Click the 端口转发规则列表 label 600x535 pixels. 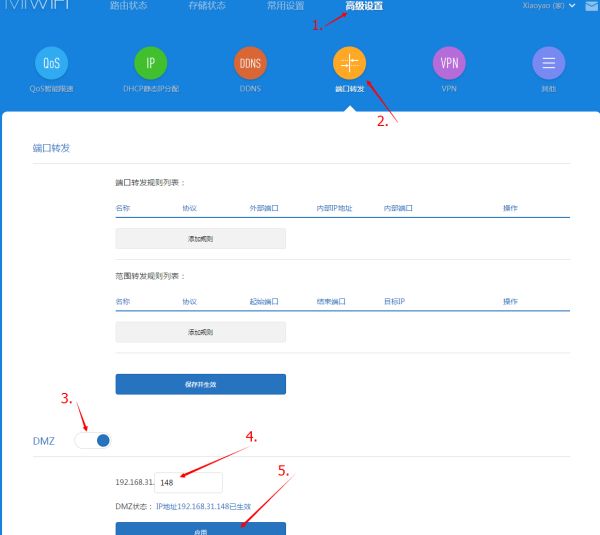click(150, 183)
